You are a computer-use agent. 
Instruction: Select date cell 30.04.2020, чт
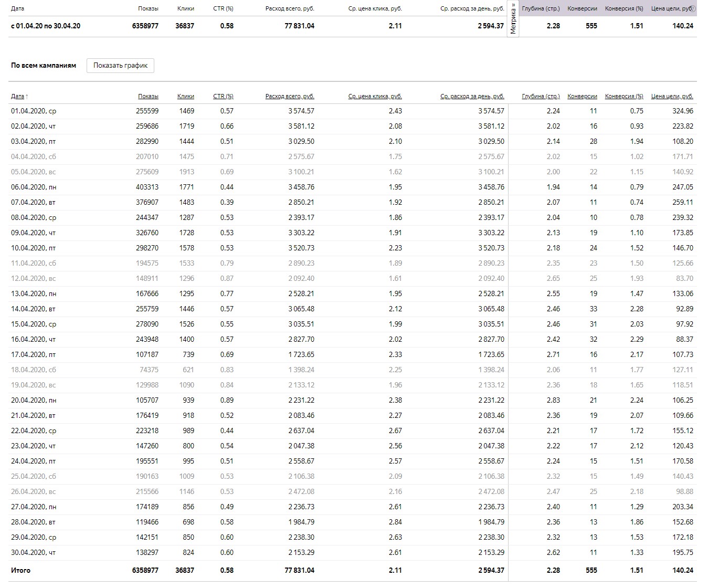(33, 552)
